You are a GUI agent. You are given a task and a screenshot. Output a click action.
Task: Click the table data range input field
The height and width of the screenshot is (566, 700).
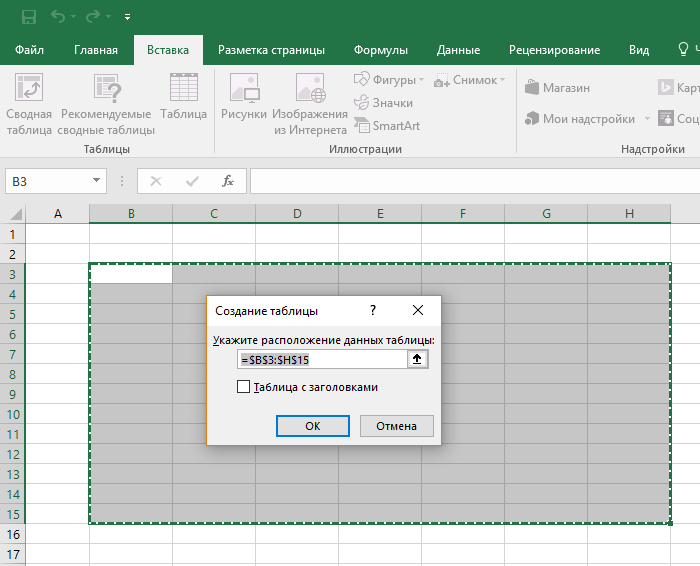click(320, 359)
